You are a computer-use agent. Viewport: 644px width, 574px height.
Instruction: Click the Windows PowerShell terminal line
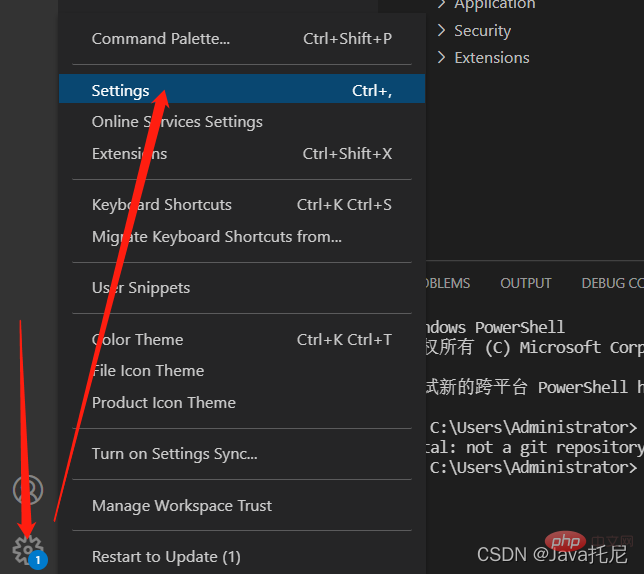[495, 328]
